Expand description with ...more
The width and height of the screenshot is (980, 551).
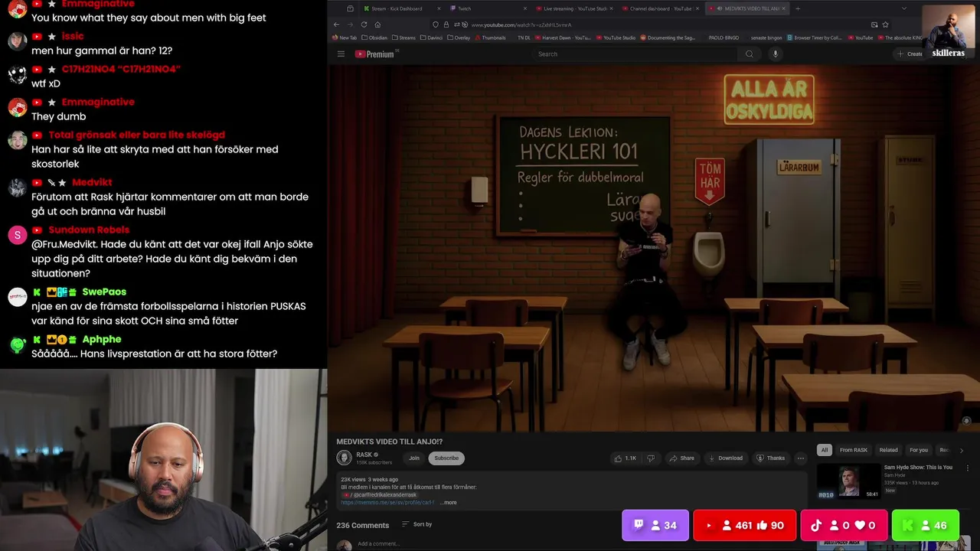pyautogui.click(x=449, y=503)
